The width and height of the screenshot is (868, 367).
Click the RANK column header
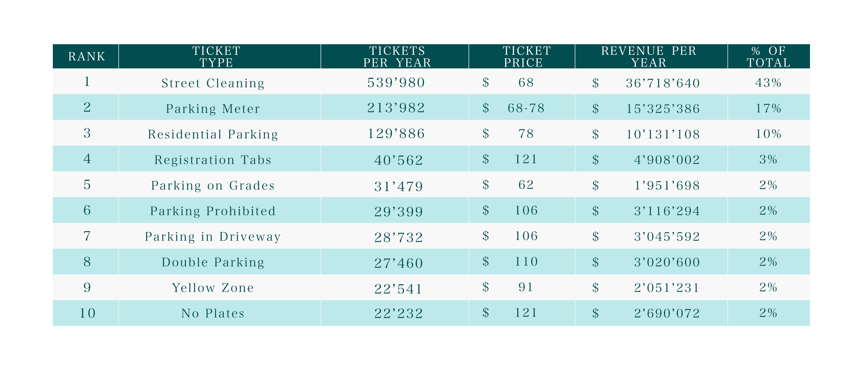coord(87,56)
